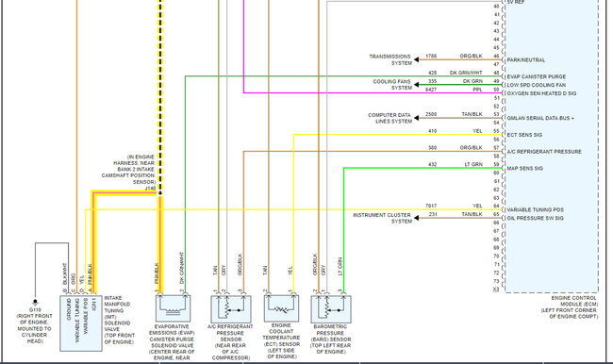Click circuit number 380
The width and height of the screenshot is (613, 364).
click(x=432, y=148)
